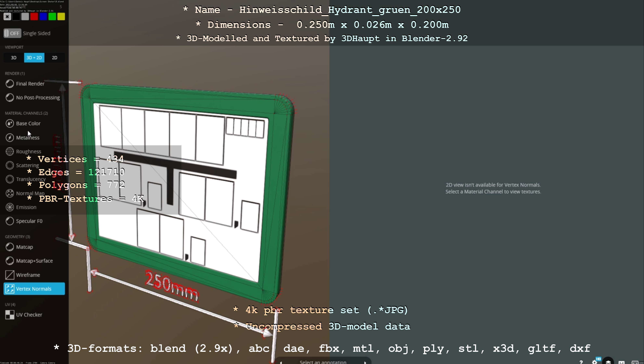Click the Matcap sphere icon

point(10,247)
